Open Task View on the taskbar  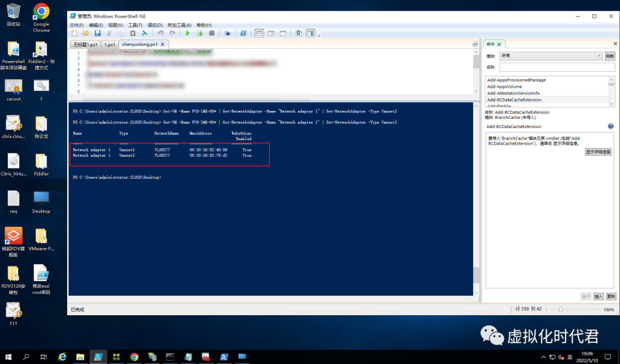click(x=44, y=357)
